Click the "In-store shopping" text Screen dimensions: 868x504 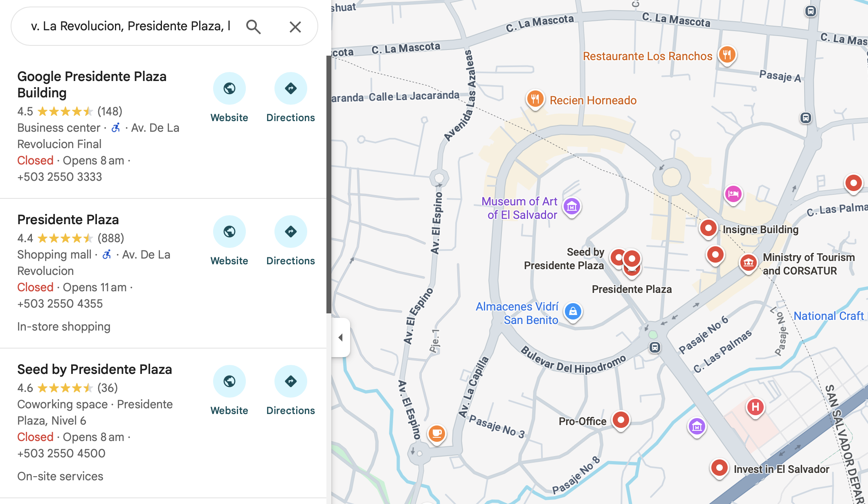64,326
